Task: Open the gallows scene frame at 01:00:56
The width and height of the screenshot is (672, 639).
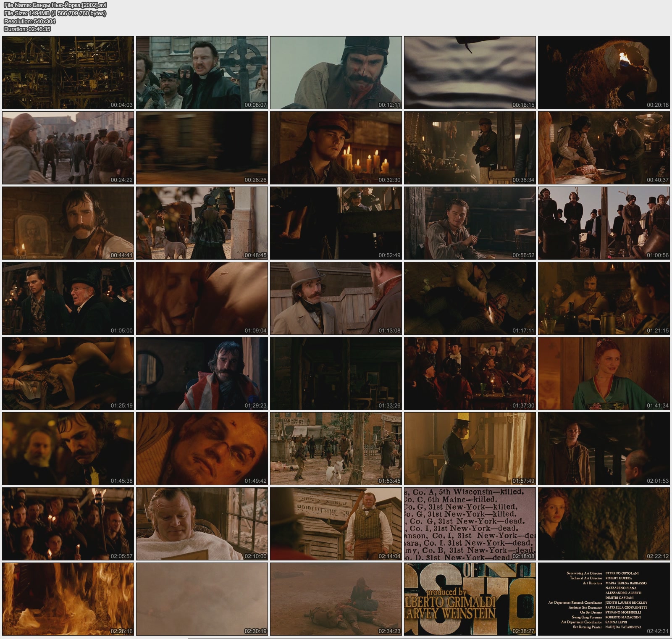Action: tap(604, 223)
